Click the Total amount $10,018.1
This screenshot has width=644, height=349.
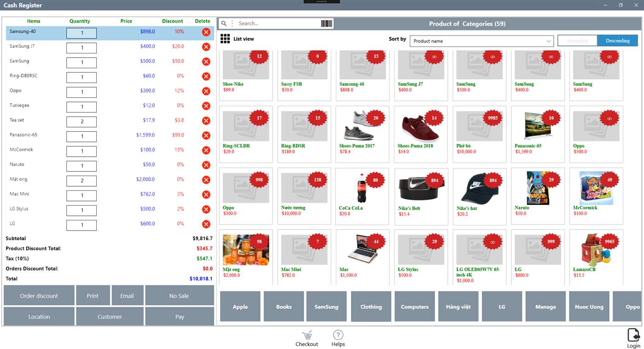tap(201, 279)
